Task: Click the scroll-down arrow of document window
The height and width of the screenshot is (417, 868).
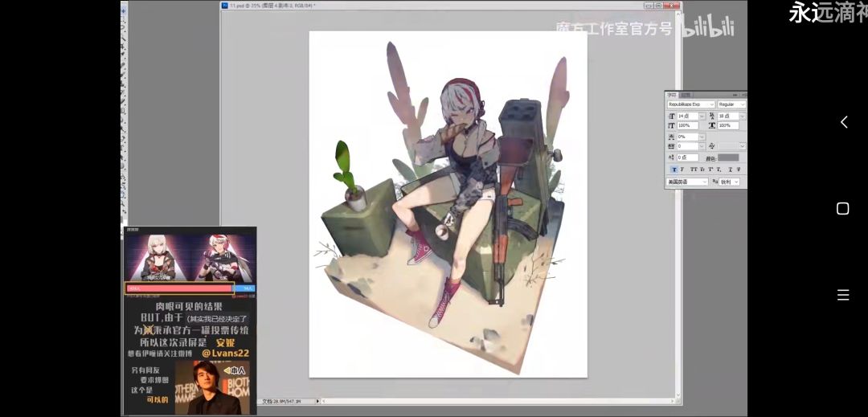Action: click(678, 395)
